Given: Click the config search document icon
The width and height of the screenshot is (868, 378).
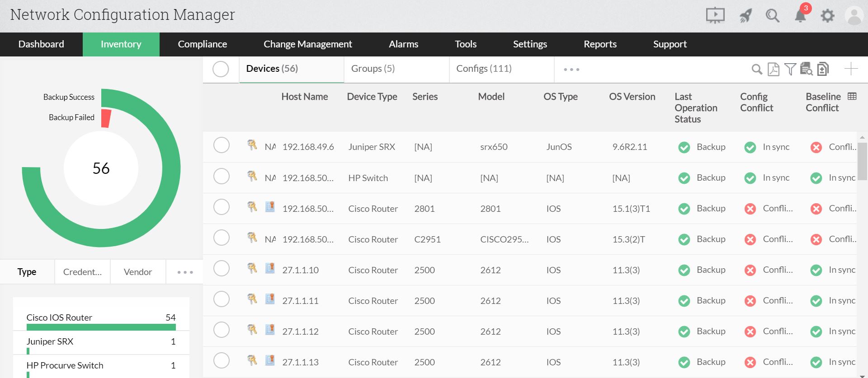Looking at the screenshot, I should pyautogui.click(x=806, y=69).
